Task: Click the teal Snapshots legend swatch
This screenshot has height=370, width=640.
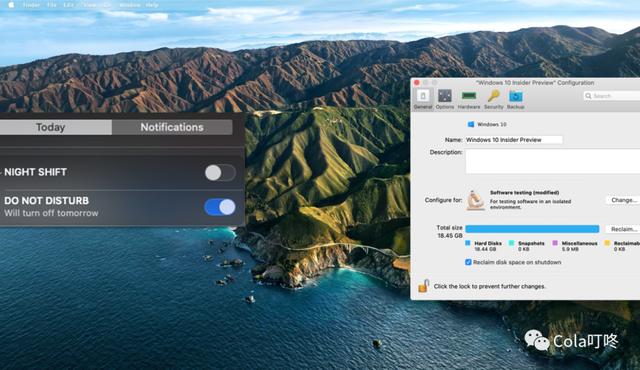Action: tap(511, 243)
